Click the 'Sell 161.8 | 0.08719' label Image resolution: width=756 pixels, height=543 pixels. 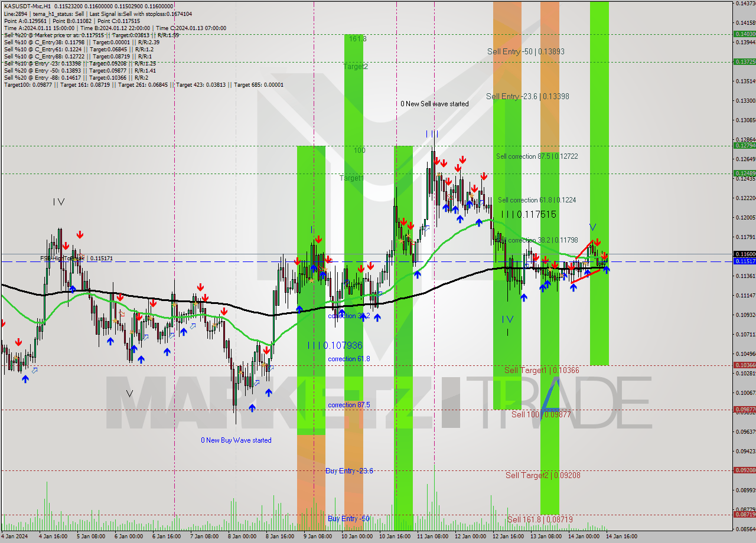click(540, 519)
